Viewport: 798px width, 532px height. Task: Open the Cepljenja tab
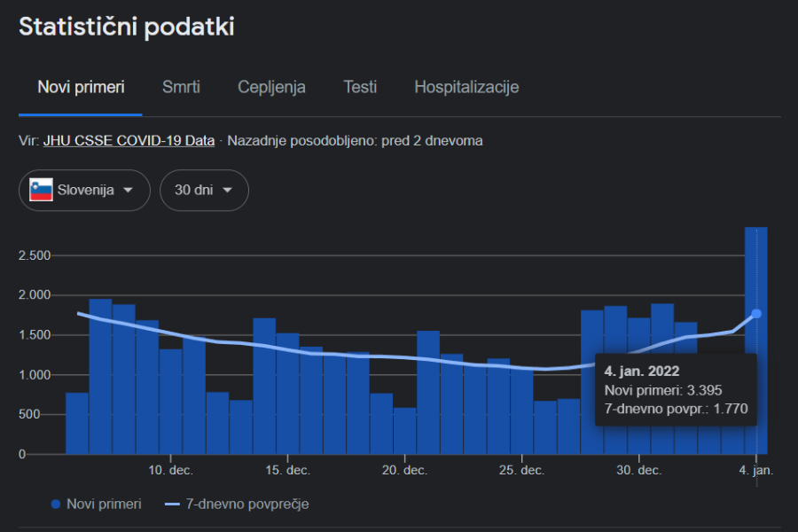tap(271, 87)
